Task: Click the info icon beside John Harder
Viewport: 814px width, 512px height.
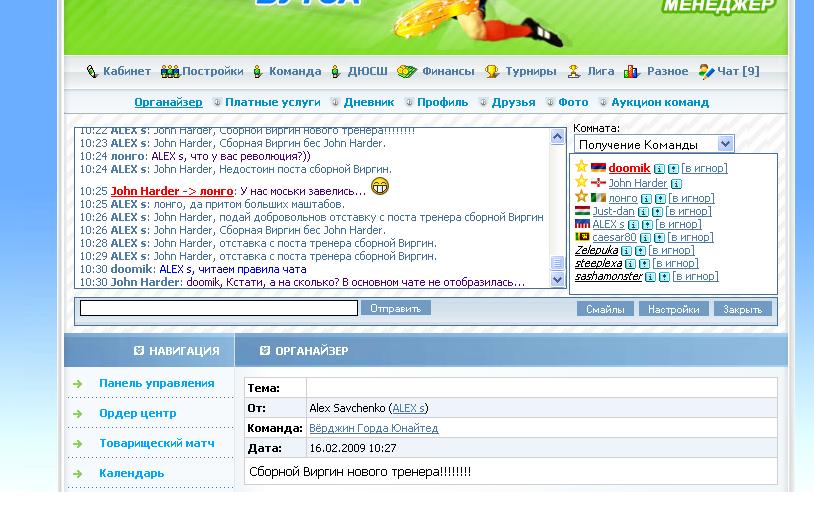Action: 676,184
